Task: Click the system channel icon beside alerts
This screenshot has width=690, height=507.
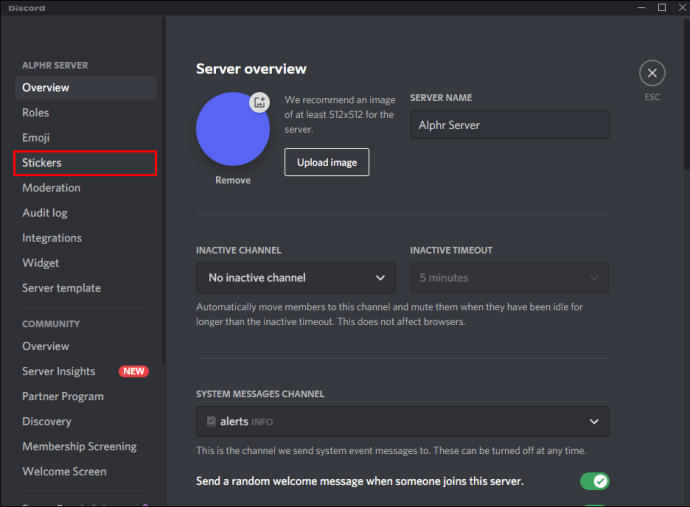Action: 211,421
